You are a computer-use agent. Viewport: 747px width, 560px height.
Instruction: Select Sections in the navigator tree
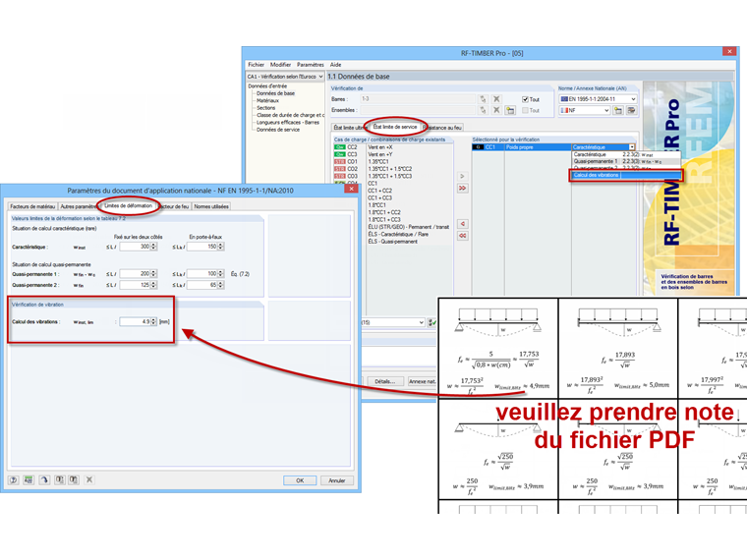(265, 108)
